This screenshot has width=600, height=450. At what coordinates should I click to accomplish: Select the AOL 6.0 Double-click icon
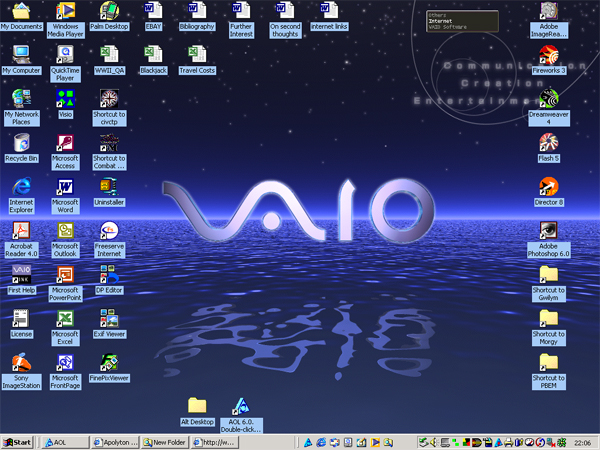tap(241, 406)
